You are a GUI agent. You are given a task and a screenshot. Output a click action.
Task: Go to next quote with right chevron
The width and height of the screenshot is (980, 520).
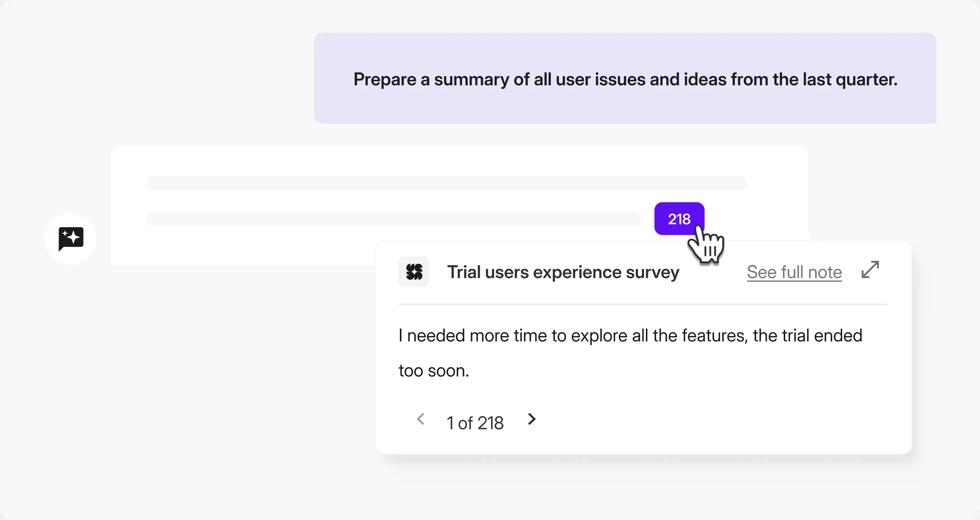coord(532,419)
